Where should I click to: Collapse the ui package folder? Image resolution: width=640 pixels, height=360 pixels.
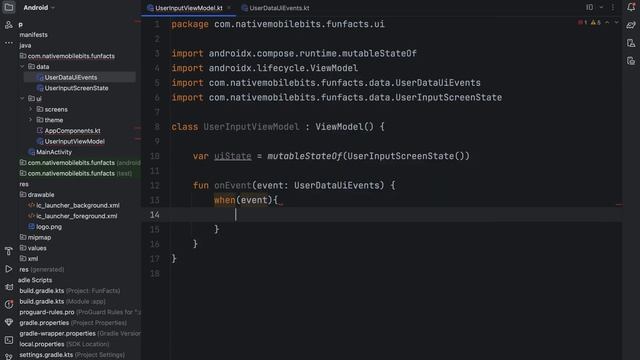(22, 98)
